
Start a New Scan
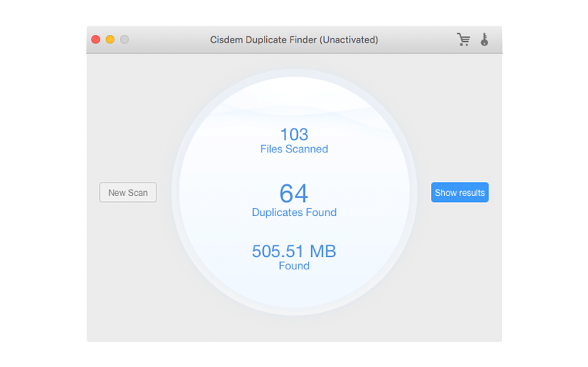[x=128, y=193]
